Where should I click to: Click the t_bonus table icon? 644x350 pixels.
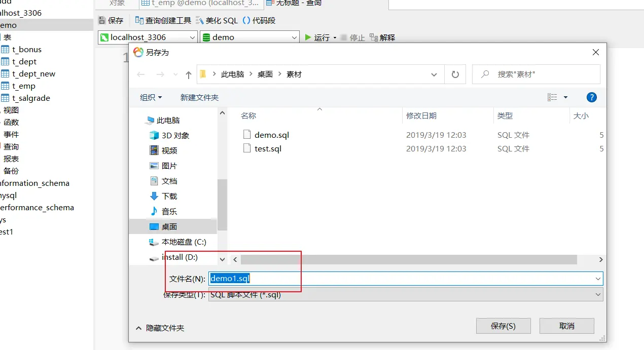pos(5,49)
